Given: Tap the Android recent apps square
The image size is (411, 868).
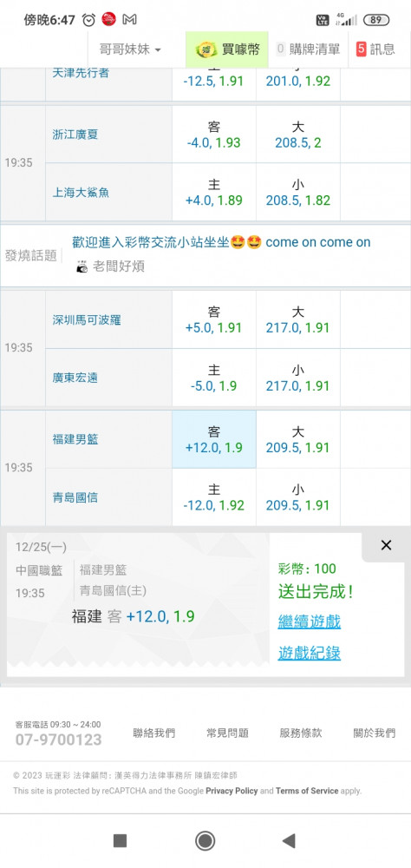Looking at the screenshot, I should point(120,841).
